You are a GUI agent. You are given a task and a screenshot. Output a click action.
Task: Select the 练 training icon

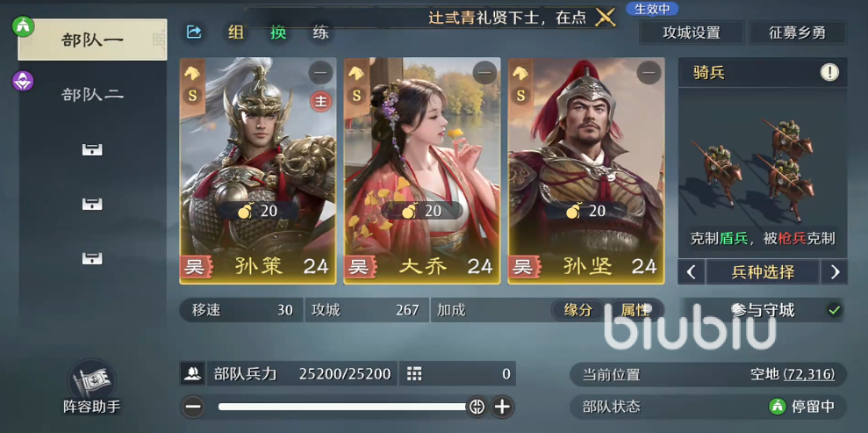coord(320,32)
